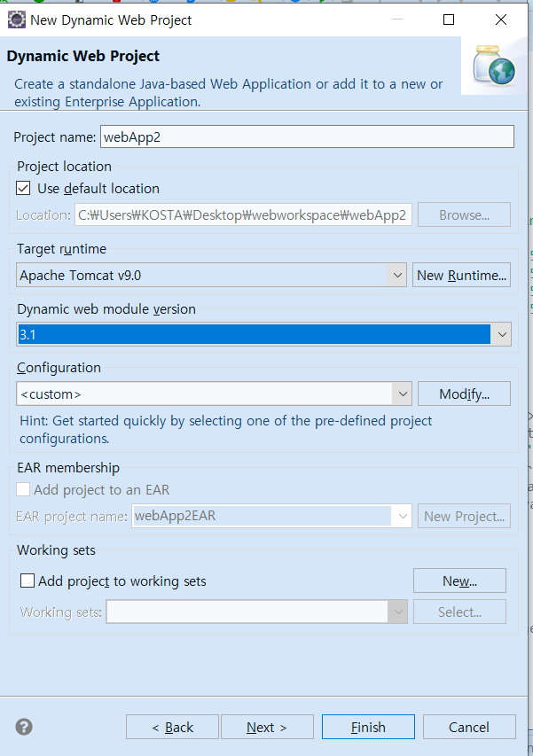Click Cancel to dismiss the wizard
Viewport: 533px width, 756px height.
click(469, 727)
